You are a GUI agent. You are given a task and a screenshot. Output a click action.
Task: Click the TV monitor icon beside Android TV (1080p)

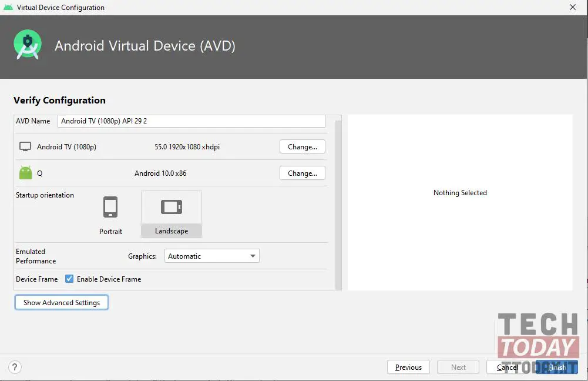[25, 146]
